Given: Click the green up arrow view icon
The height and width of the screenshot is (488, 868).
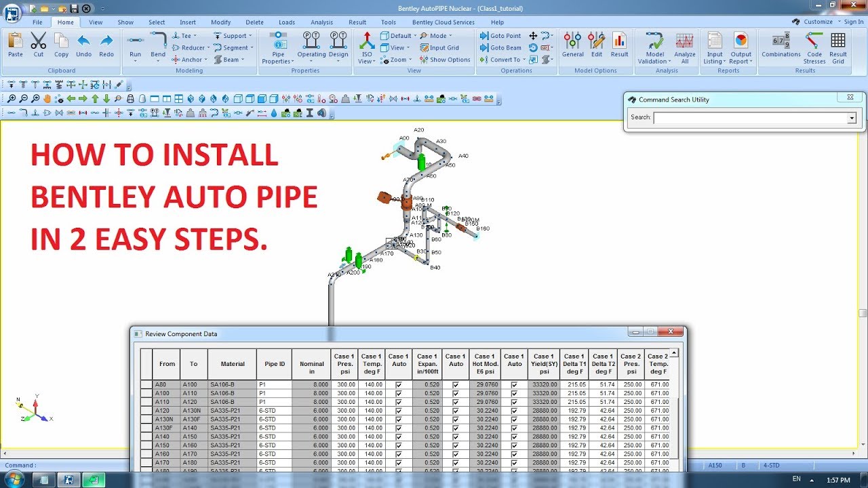Looking at the screenshot, I should click(94, 99).
